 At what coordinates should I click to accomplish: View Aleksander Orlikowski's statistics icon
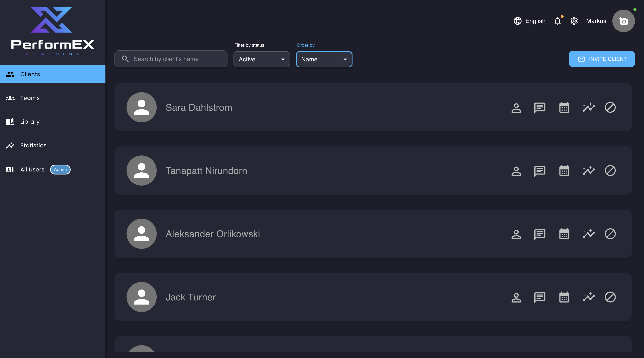click(588, 234)
